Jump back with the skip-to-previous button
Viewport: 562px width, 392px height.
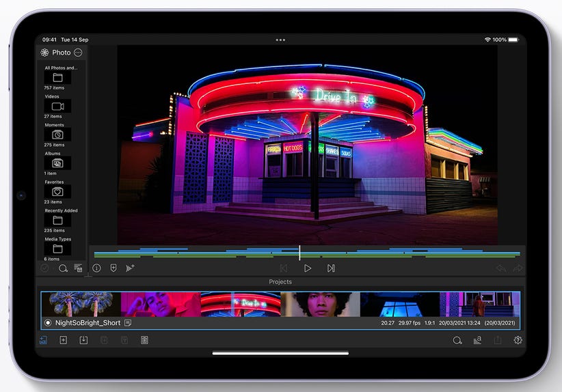[284, 268]
